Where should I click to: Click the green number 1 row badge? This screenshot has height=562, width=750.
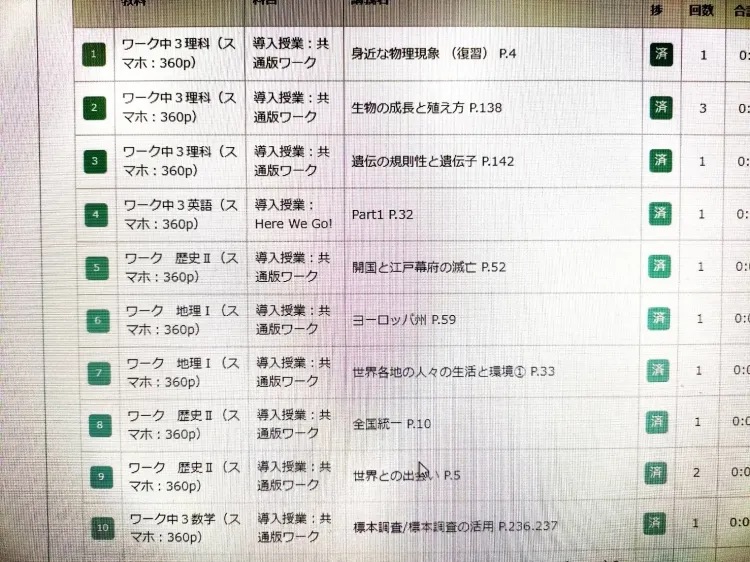pyautogui.click(x=94, y=54)
